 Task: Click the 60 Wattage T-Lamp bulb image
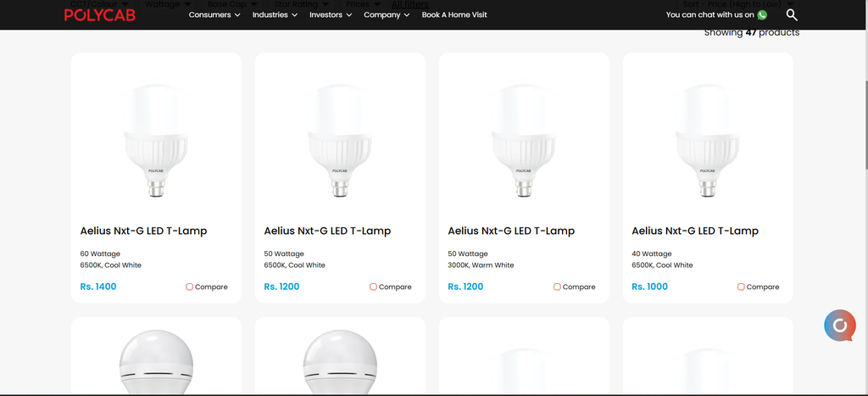pos(156,140)
